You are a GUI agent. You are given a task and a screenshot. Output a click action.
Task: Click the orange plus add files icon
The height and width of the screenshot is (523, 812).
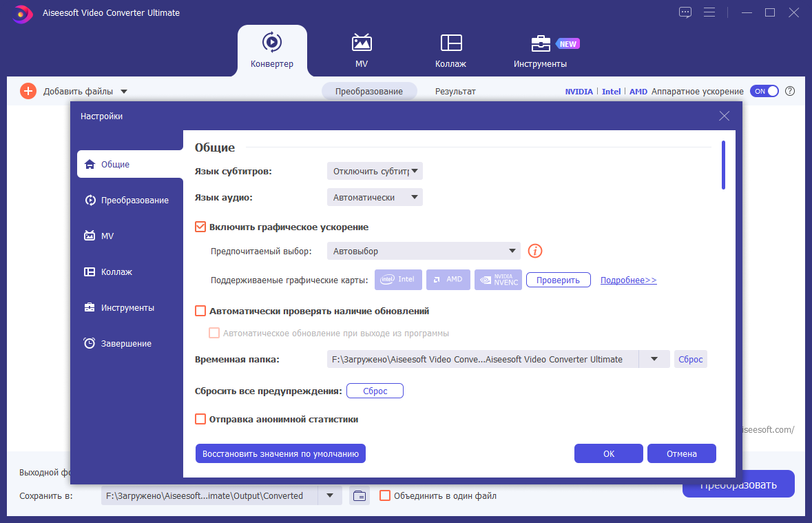coord(28,91)
